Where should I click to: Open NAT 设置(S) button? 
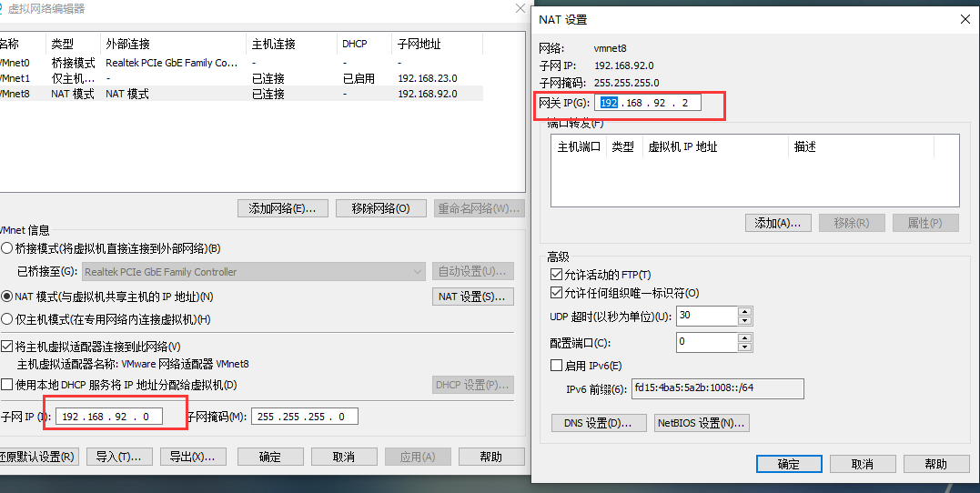coord(473,297)
